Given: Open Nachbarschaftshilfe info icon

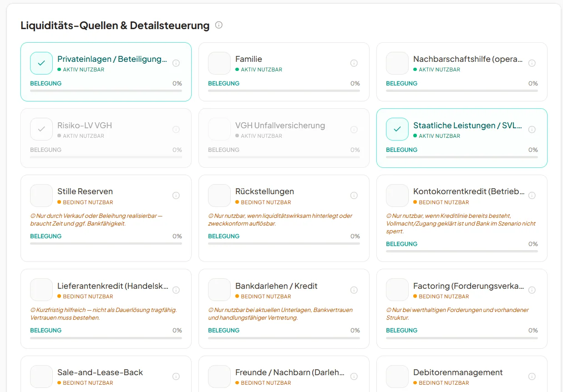Looking at the screenshot, I should tap(532, 63).
